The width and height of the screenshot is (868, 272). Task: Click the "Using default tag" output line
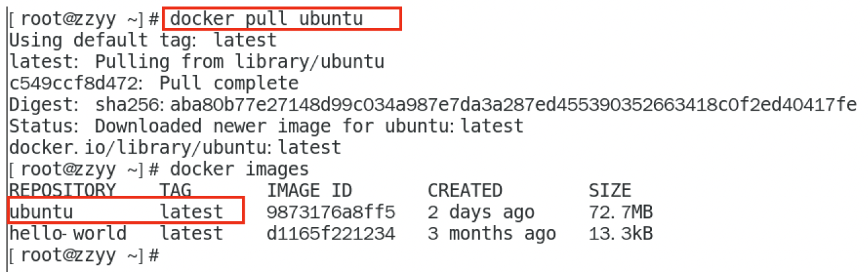(142, 40)
